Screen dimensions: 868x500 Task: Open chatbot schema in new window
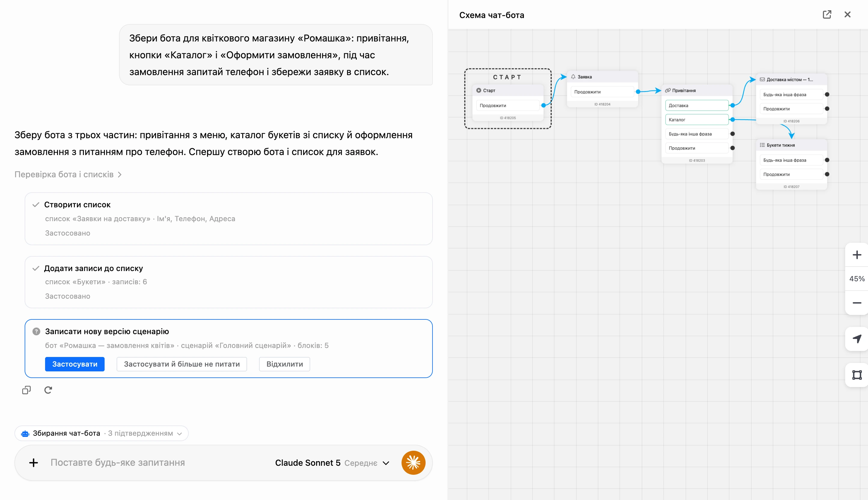827,14
